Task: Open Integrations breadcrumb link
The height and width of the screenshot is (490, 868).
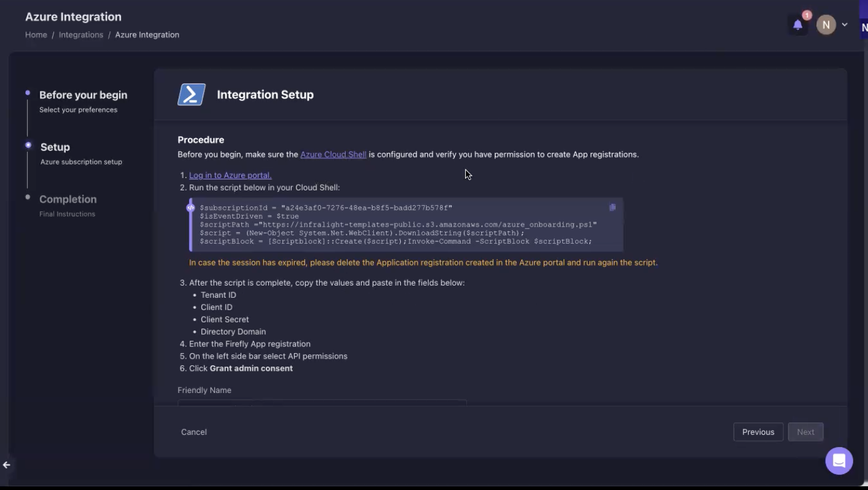Action: click(x=81, y=35)
